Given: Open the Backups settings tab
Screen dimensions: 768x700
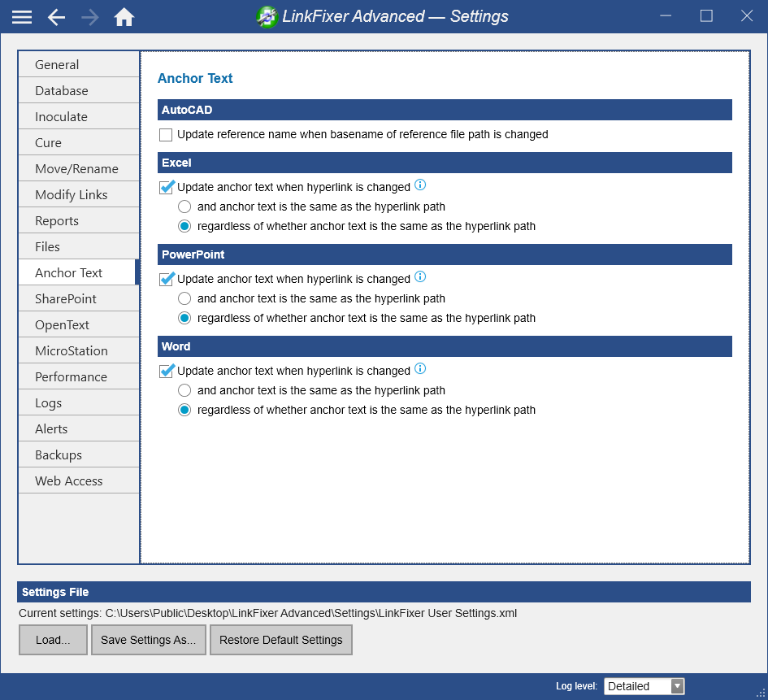Looking at the screenshot, I should (79, 454).
